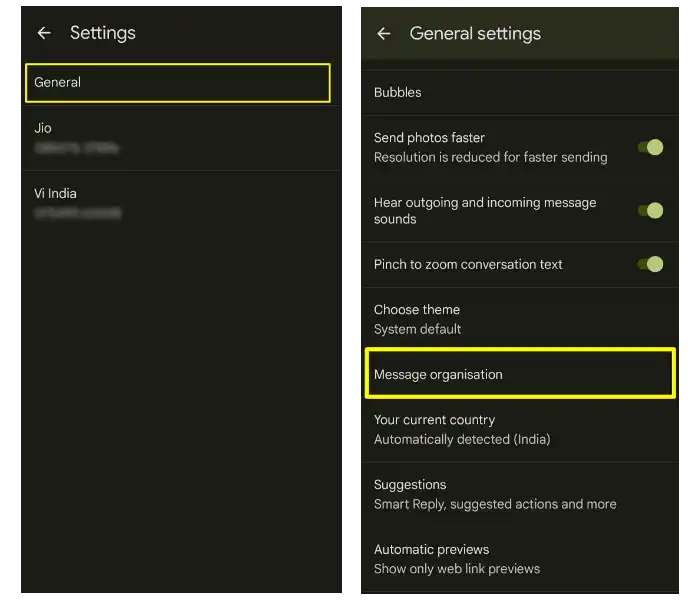Toggle Pinch to zoom conversation text
Image resolution: width=700 pixels, height=600 pixels.
pos(650,264)
